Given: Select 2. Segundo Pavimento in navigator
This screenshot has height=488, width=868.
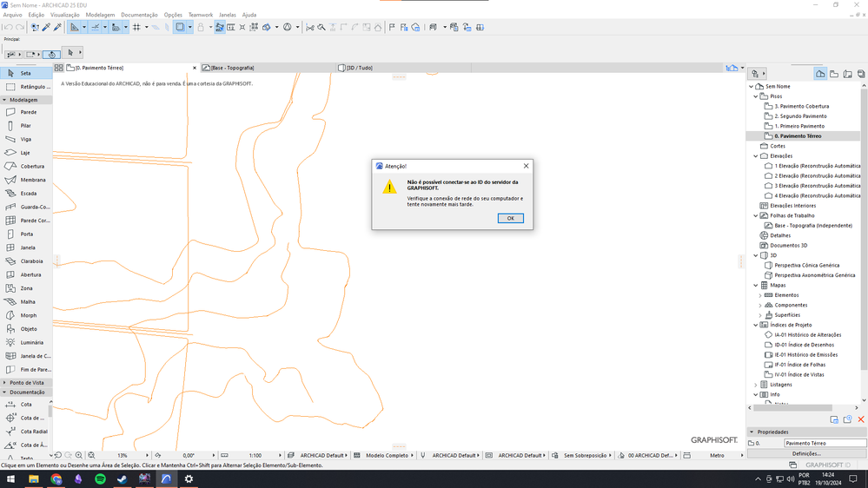Looking at the screenshot, I should click(x=800, y=116).
